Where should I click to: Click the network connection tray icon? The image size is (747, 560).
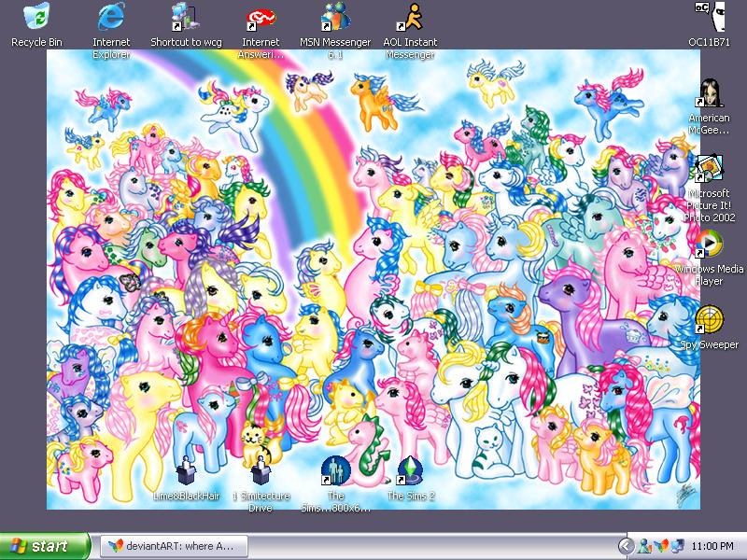[678, 546]
